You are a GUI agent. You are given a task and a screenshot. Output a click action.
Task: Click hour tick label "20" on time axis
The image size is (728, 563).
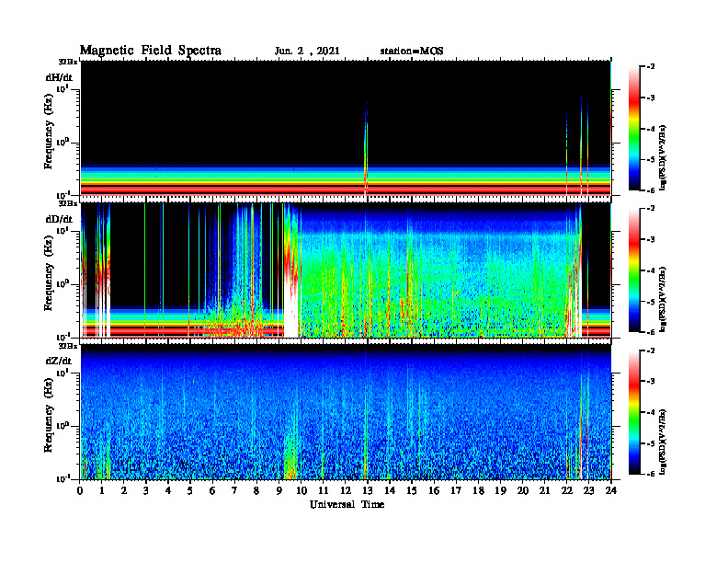[523, 490]
